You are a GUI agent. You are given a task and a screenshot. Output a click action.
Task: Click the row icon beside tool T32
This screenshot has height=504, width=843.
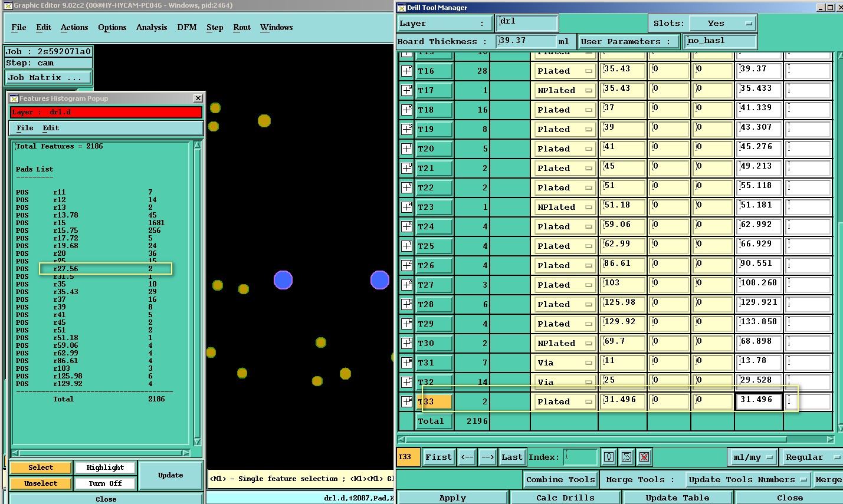[406, 382]
